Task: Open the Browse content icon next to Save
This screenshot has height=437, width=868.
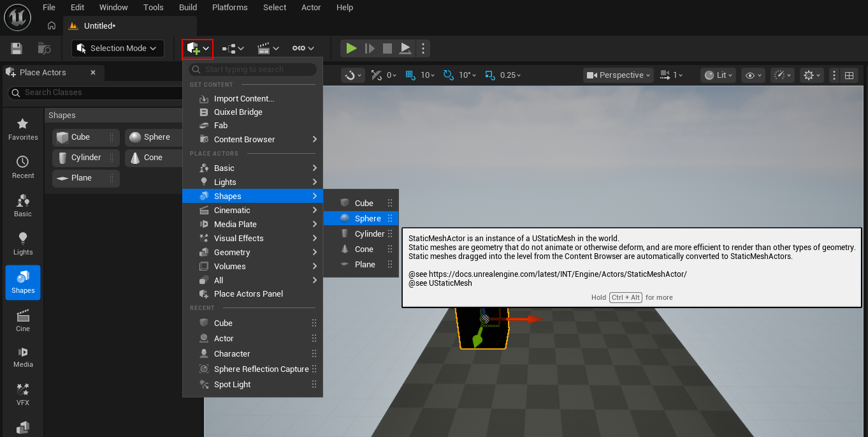Action: pos(44,48)
